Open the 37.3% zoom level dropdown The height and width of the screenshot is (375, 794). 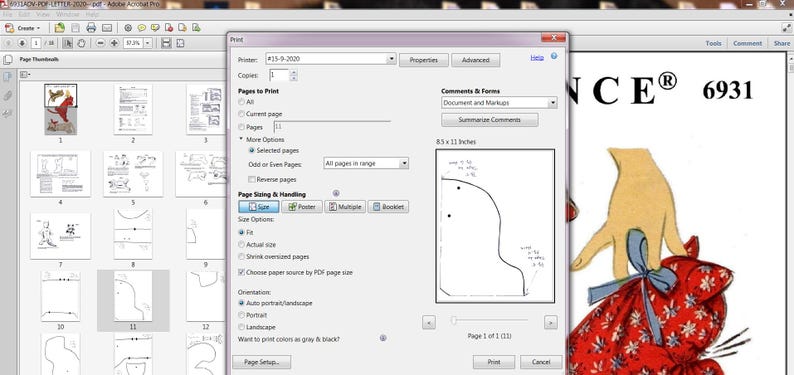148,43
